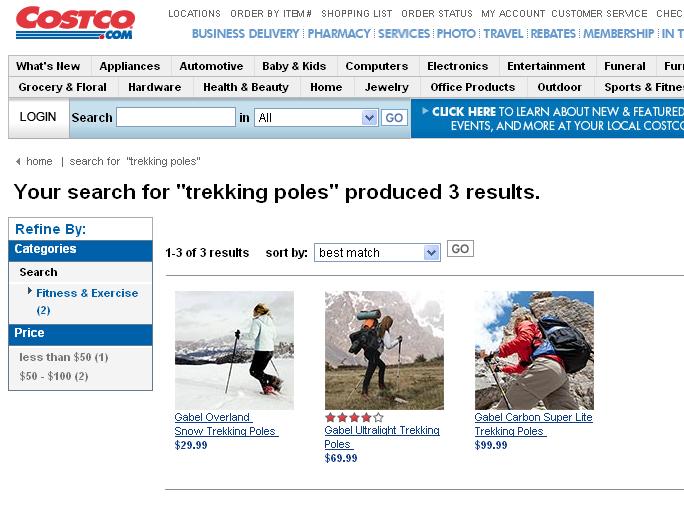This screenshot has width=684, height=512.
Task: Click the LOGIN button
Action: tap(38, 117)
